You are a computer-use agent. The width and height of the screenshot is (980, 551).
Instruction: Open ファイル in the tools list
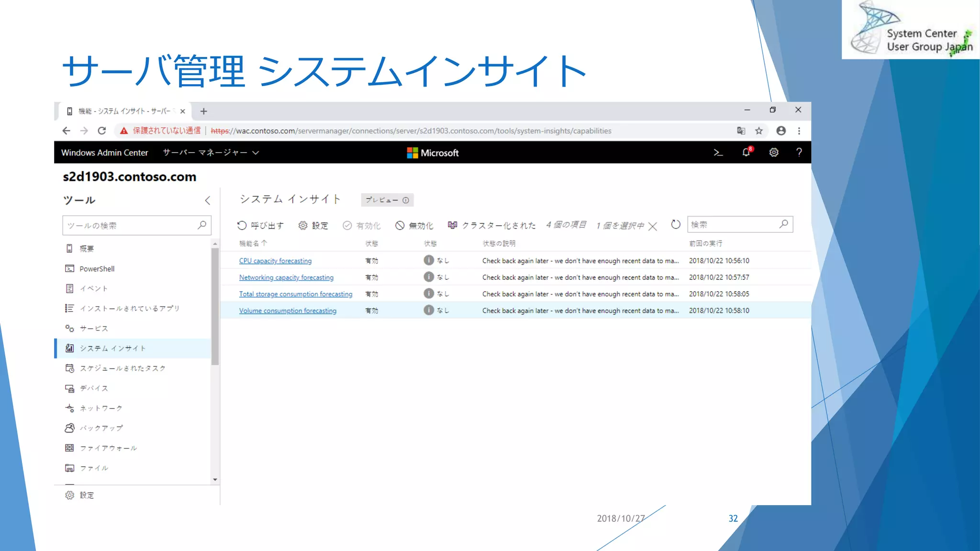132,468
